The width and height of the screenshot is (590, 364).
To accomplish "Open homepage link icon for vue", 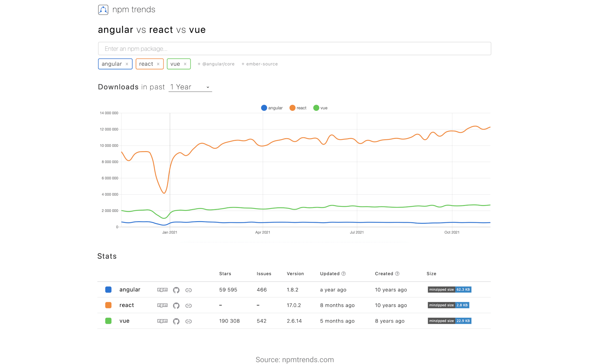I will [x=188, y=321].
